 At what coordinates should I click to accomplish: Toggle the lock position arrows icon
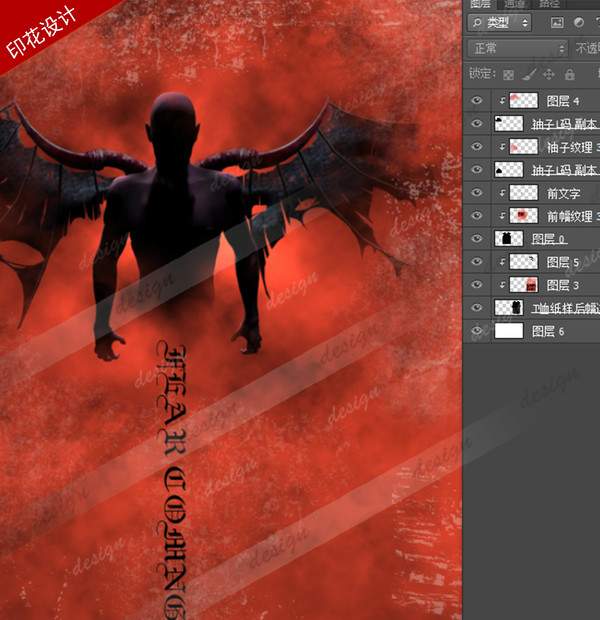549,74
